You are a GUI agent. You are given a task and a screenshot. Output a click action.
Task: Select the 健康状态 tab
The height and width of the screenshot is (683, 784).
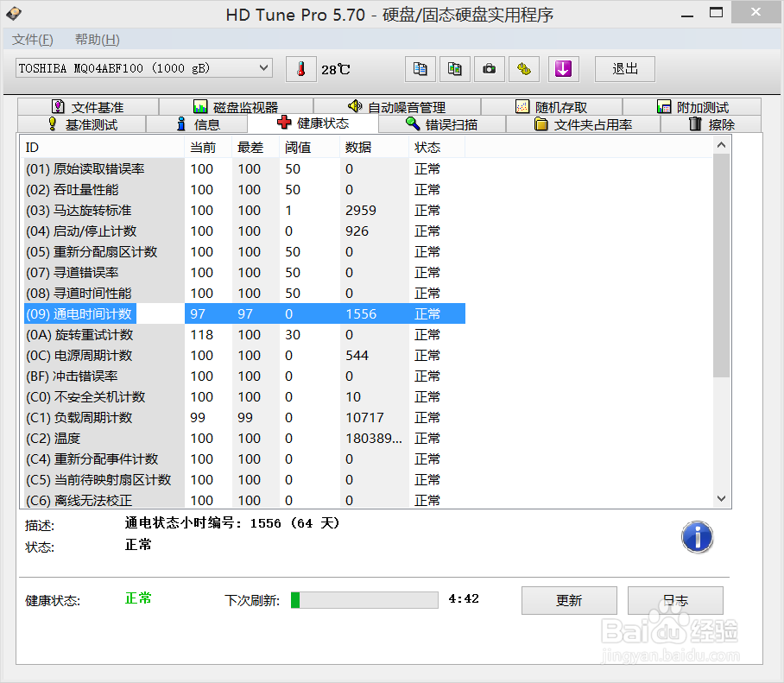coord(313,123)
